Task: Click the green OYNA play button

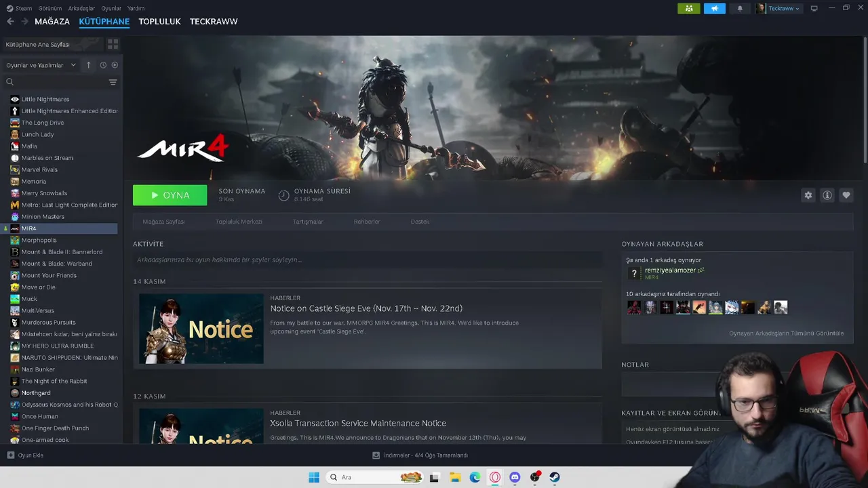Action: (170, 195)
